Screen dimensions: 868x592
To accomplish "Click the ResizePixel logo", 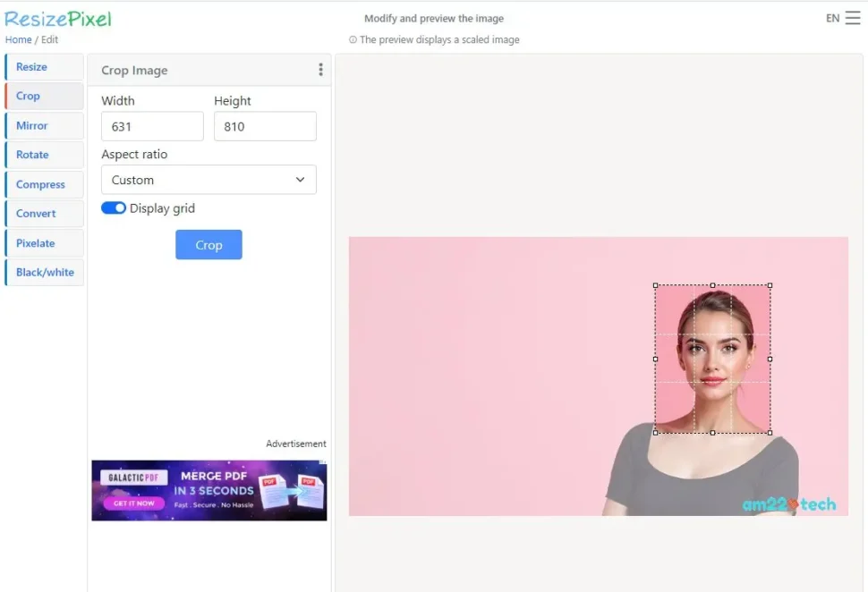I will pyautogui.click(x=57, y=18).
